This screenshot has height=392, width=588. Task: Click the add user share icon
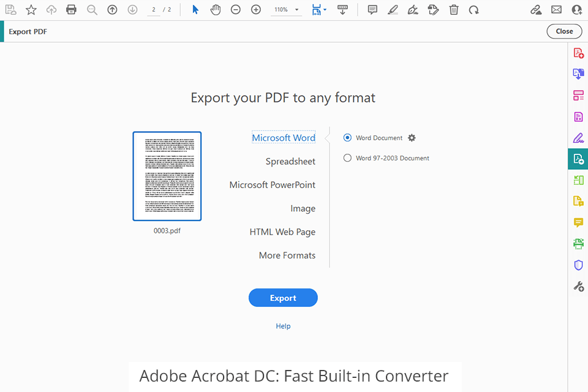coord(577,10)
